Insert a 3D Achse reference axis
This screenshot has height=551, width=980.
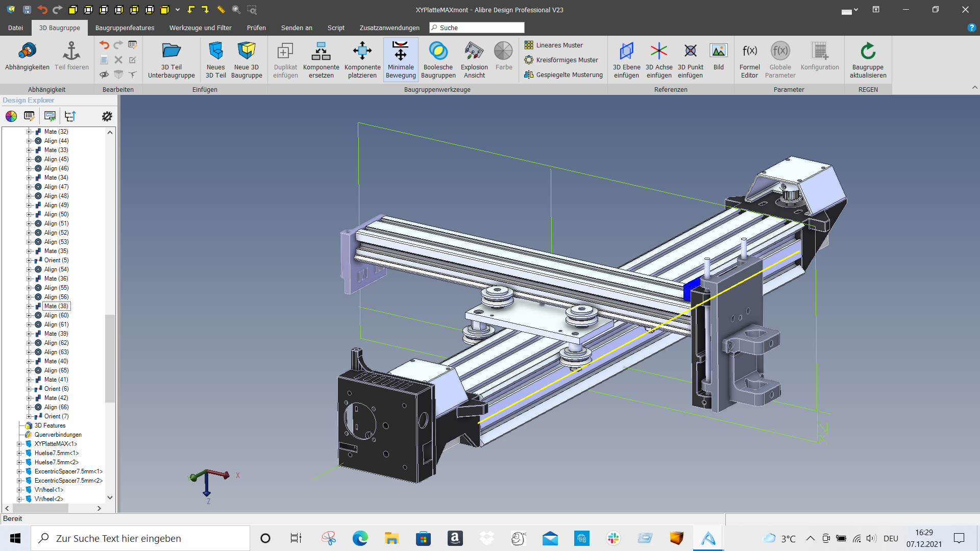tap(659, 60)
